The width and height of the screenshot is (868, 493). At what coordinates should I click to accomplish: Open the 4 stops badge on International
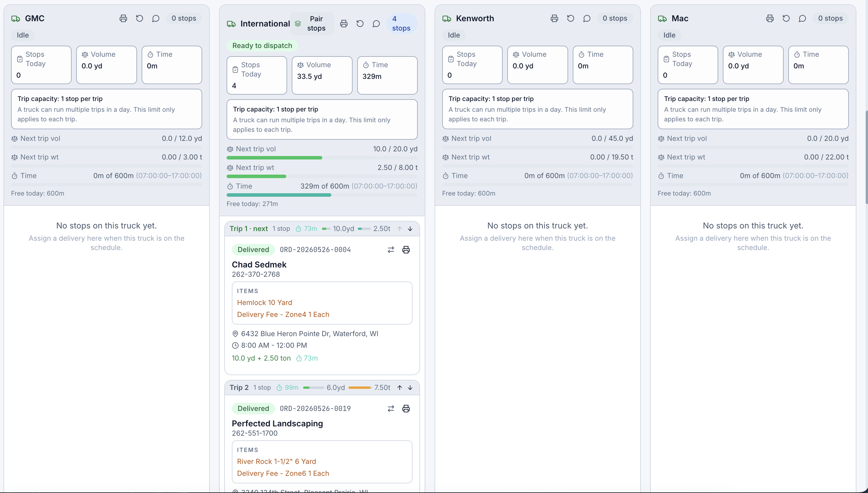pos(401,23)
